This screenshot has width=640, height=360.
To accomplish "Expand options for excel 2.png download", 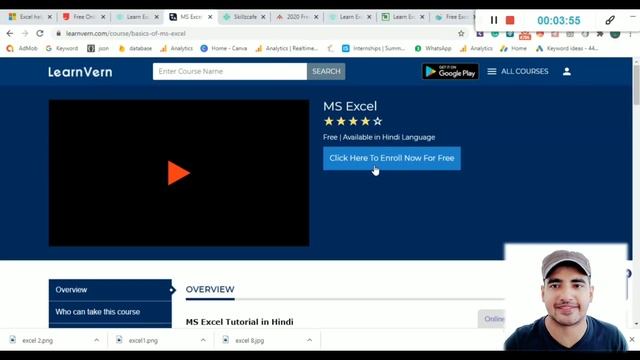I will coord(96,340).
